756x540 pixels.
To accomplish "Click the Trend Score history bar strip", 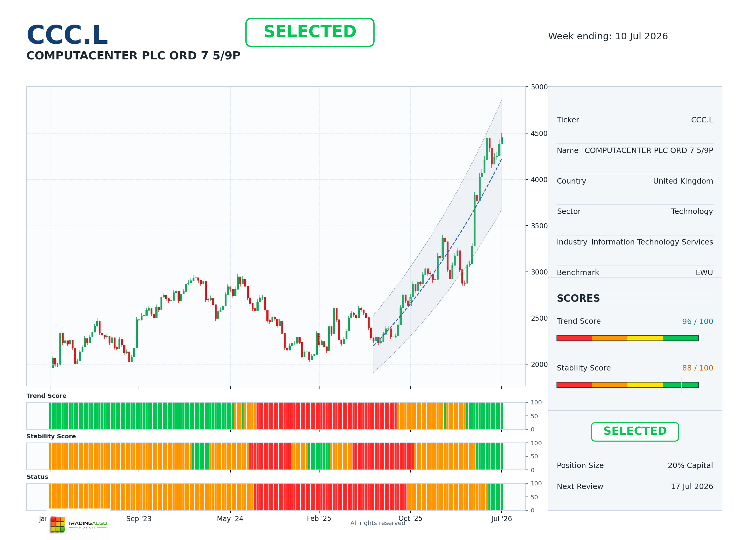I will 276,415.
